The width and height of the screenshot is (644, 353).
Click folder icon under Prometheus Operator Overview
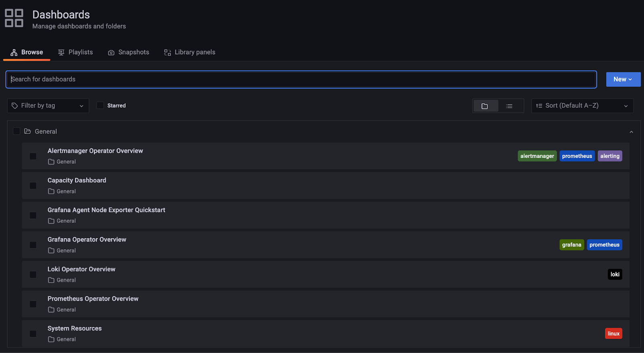[51, 310]
